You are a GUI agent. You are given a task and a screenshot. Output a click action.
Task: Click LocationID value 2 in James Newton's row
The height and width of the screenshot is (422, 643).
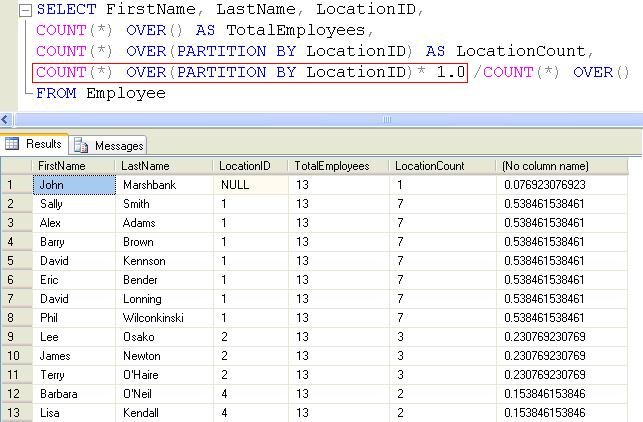point(251,356)
